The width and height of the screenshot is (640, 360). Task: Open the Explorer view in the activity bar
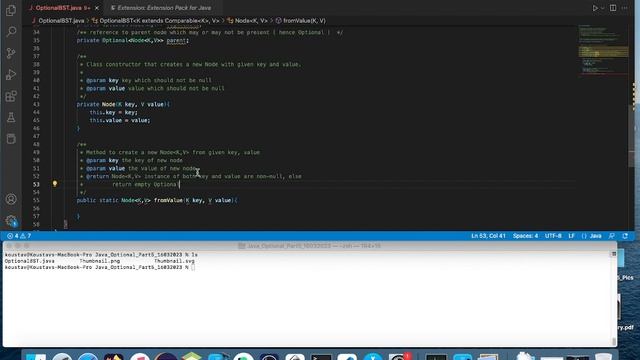click(x=11, y=10)
